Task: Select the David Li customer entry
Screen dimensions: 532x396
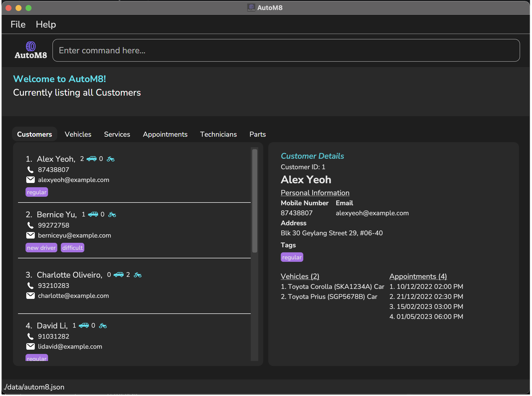Action: pyautogui.click(x=134, y=338)
